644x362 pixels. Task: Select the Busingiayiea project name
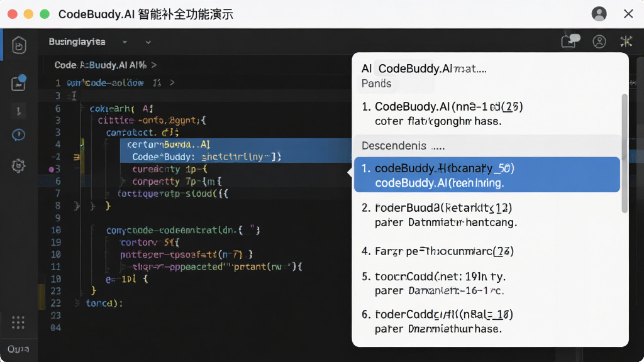click(77, 41)
